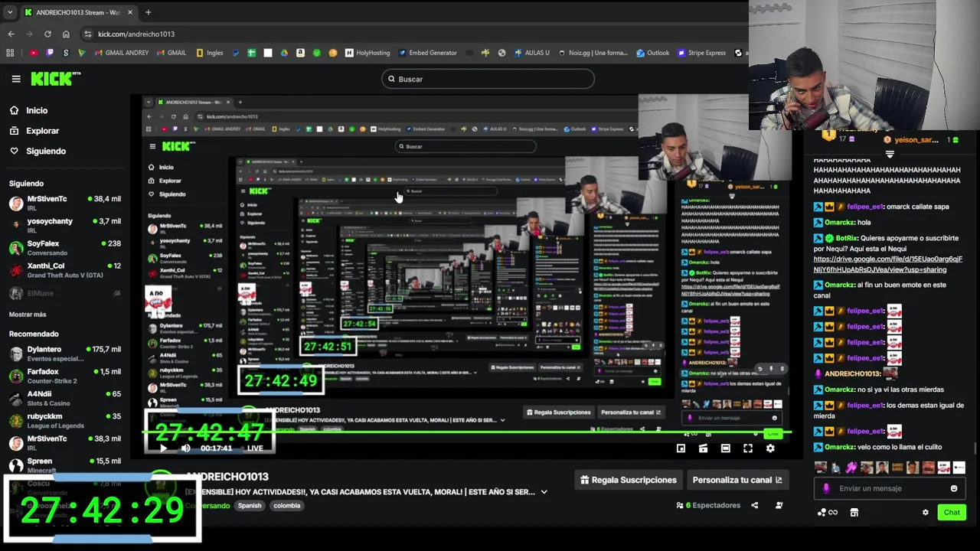The height and width of the screenshot is (551, 980).
Task: Mute the stream with speaker icon
Action: coord(185,448)
